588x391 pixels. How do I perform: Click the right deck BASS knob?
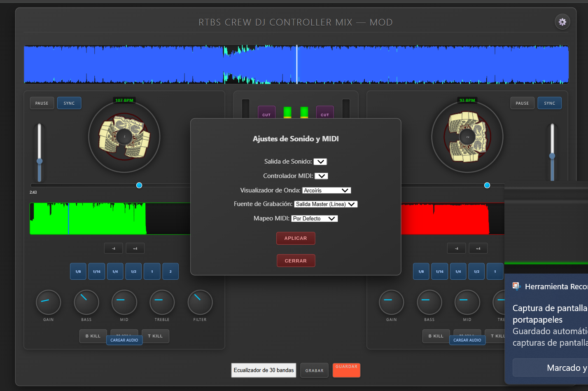429,303
